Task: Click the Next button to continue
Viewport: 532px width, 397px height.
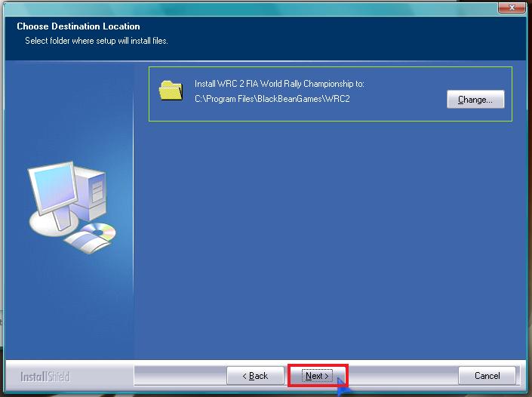Action: 317,376
